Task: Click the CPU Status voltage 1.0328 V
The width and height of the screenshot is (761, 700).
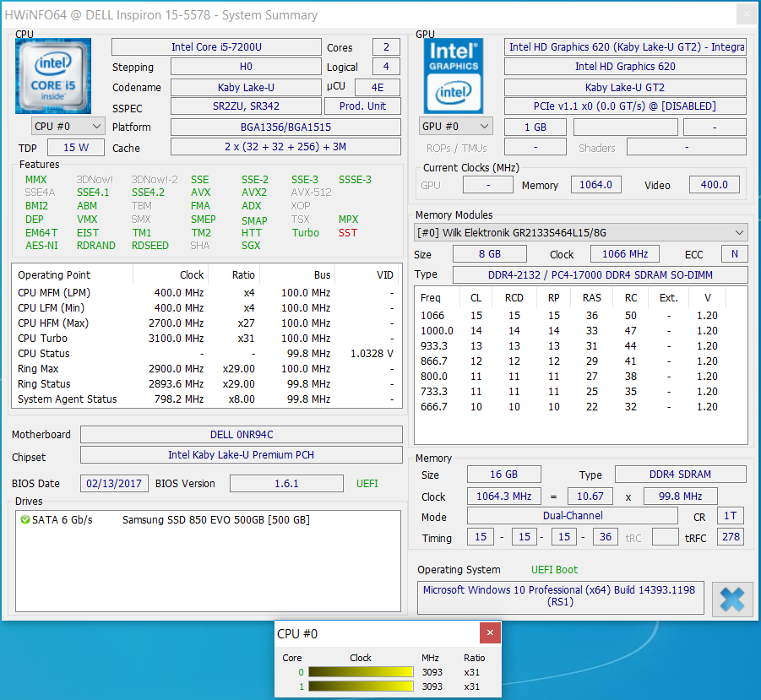Action: [x=372, y=354]
